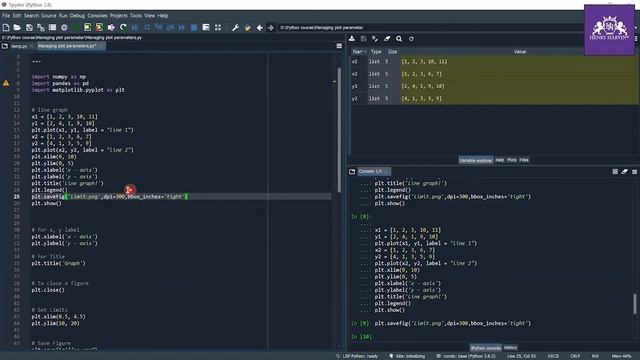Go forward to next cursor position
Screen dimensions: 640x360
[271, 28]
